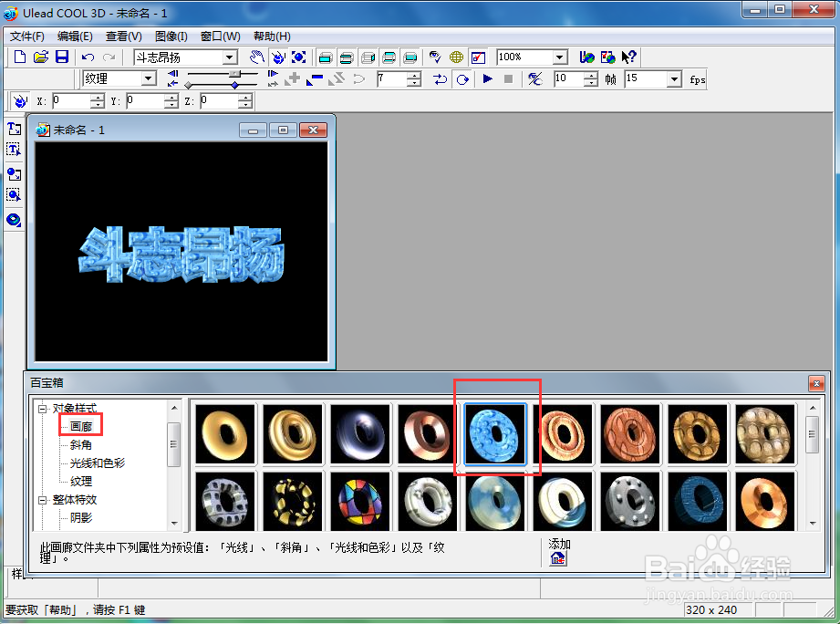
Task: Select the Resize object tool
Action: (299, 57)
